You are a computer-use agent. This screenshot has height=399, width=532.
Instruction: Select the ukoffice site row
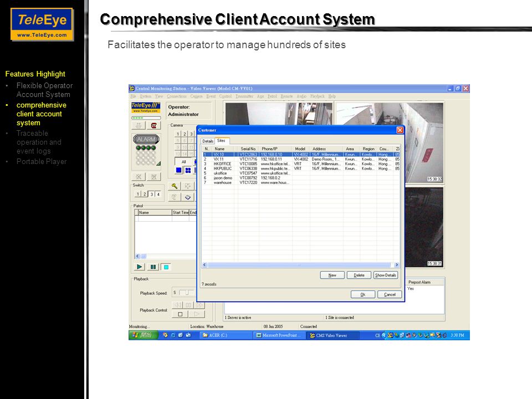click(x=301, y=173)
